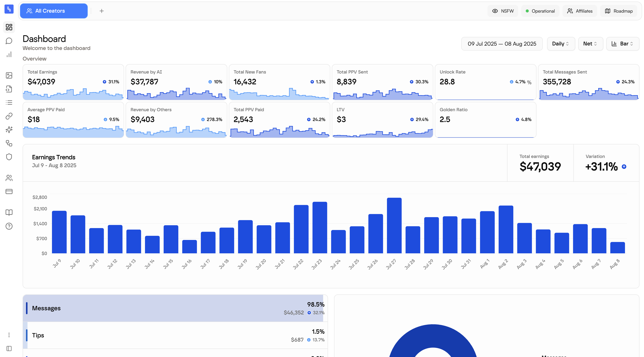Open the Dashboard grid icon in sidebar
This screenshot has height=357, width=644.
[x=9, y=27]
